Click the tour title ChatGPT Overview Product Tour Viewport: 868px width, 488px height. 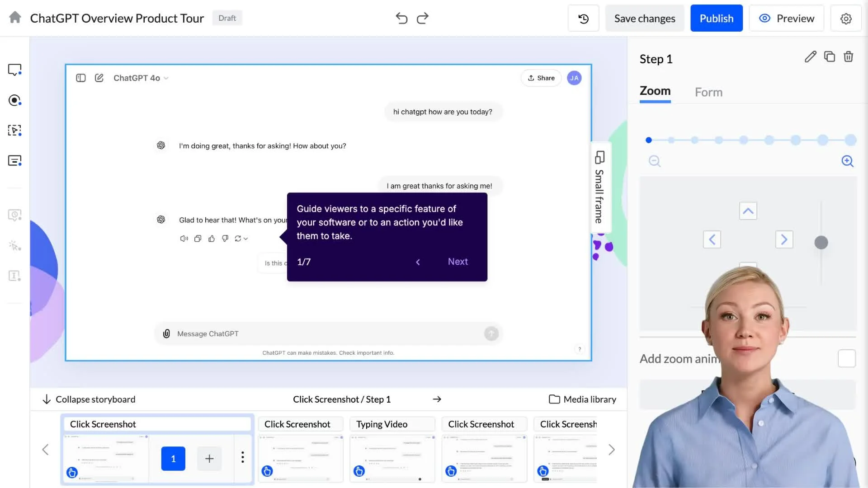click(x=117, y=18)
